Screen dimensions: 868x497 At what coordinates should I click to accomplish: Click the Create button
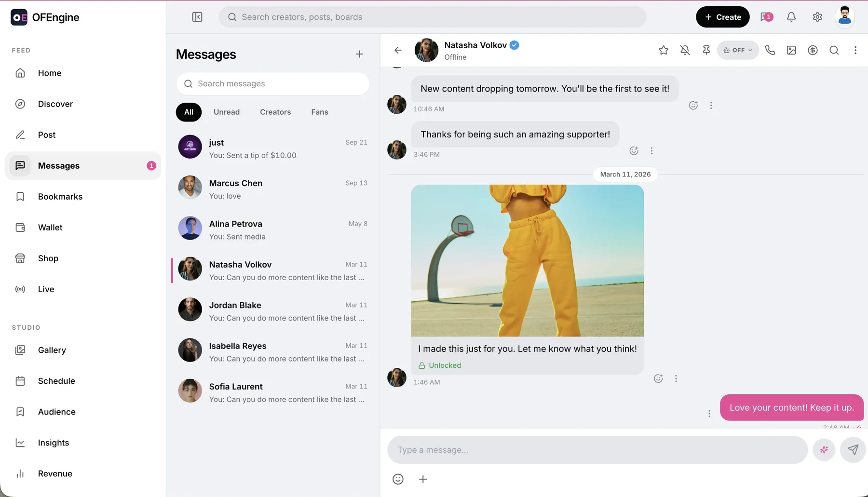click(723, 17)
